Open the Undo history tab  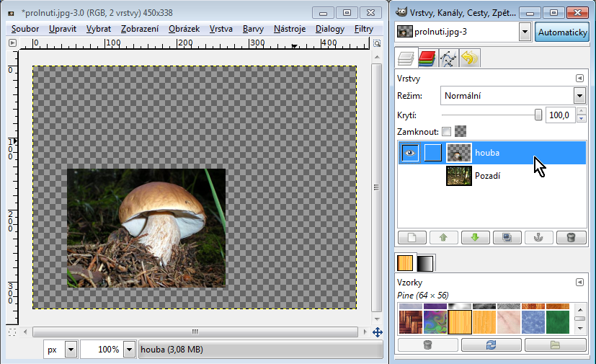469,58
